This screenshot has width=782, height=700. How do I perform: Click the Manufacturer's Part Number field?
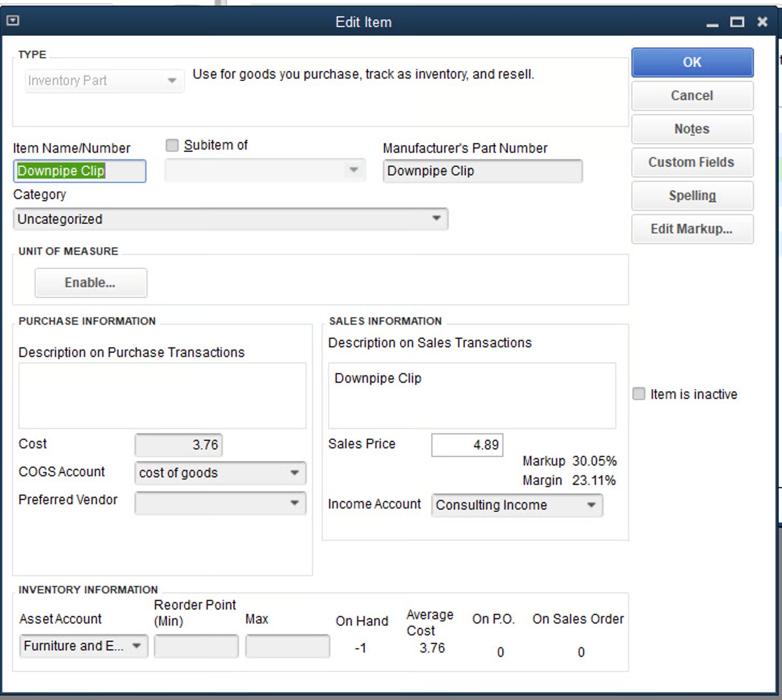point(482,171)
